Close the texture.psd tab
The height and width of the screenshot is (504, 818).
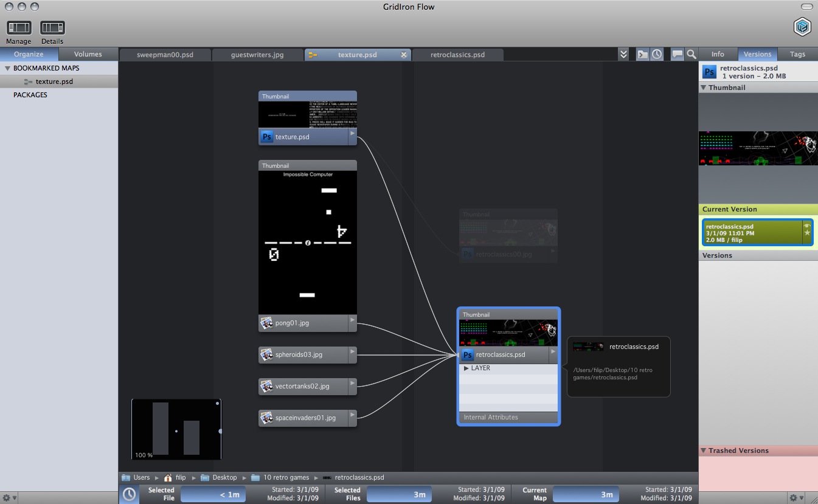(404, 55)
